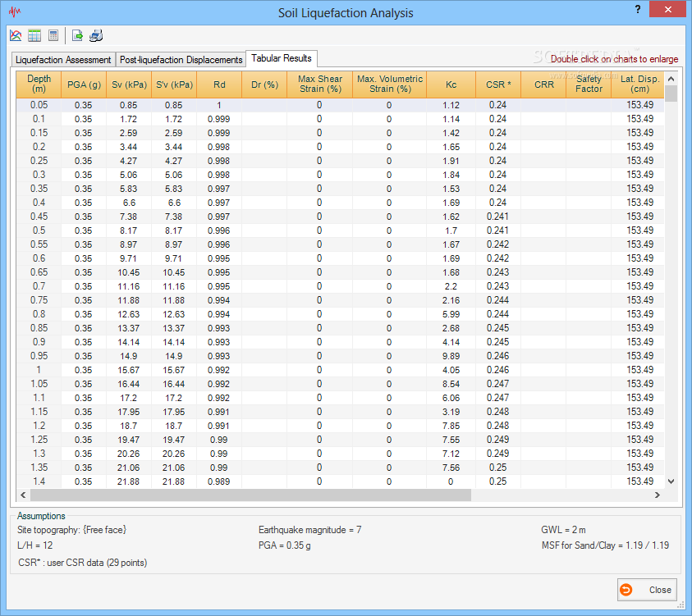Click the Earthquake magnitude = 7 text
The height and width of the screenshot is (616, 692).
tap(309, 530)
